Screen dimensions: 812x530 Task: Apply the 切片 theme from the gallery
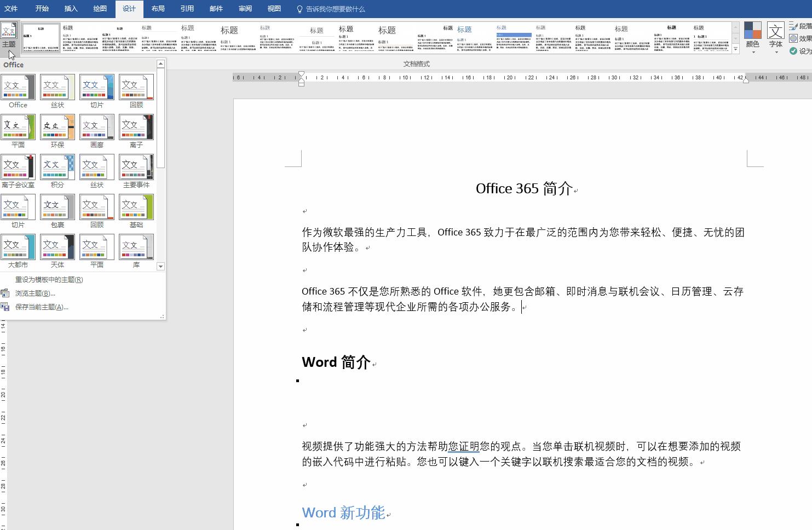coord(97,87)
